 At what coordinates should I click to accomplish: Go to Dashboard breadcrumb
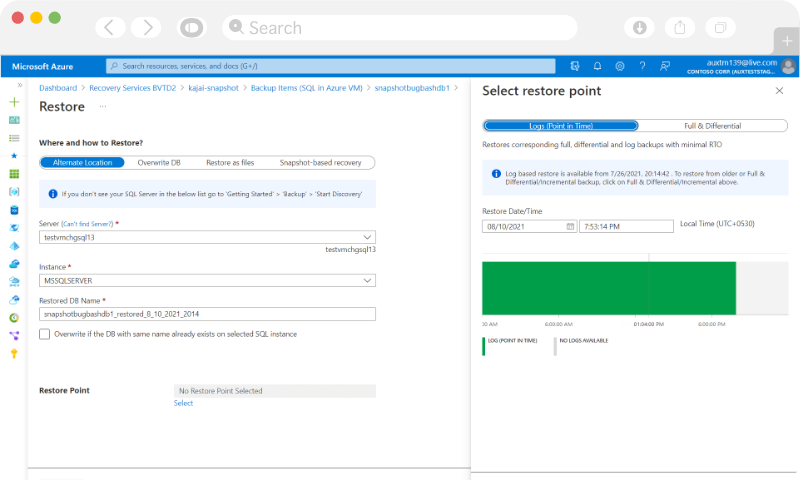58,88
